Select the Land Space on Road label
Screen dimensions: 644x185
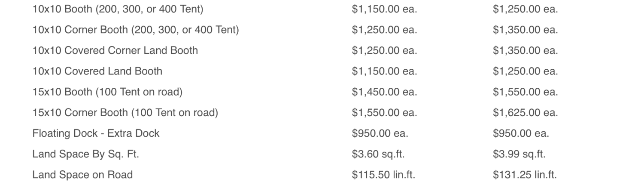point(82,175)
